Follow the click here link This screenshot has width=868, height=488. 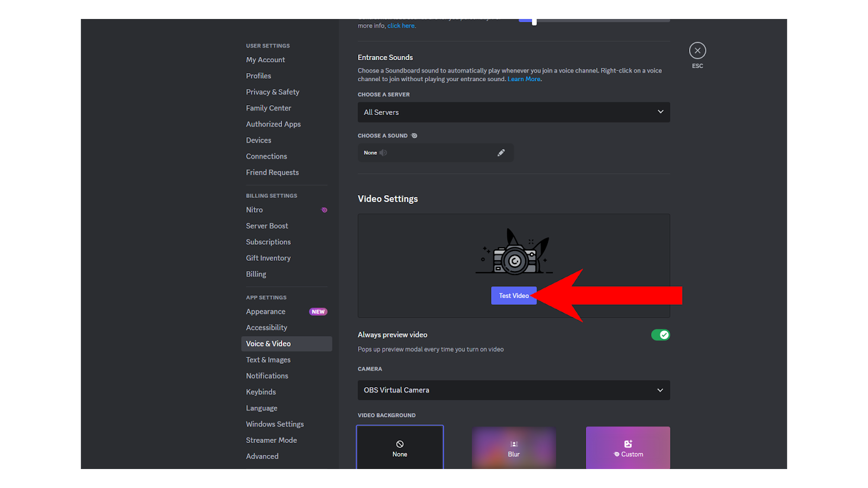(401, 25)
